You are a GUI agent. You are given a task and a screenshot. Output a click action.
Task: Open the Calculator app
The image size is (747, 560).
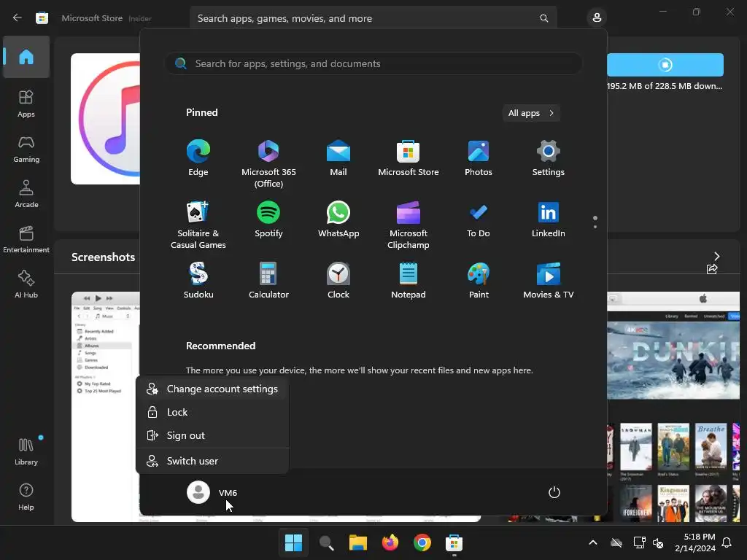click(x=268, y=281)
